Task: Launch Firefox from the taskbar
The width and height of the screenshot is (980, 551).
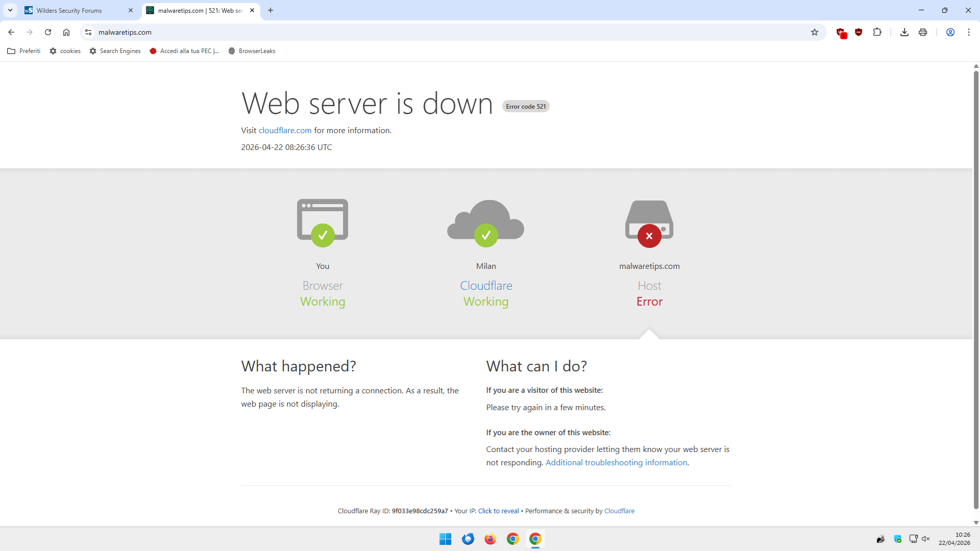Action: tap(491, 539)
